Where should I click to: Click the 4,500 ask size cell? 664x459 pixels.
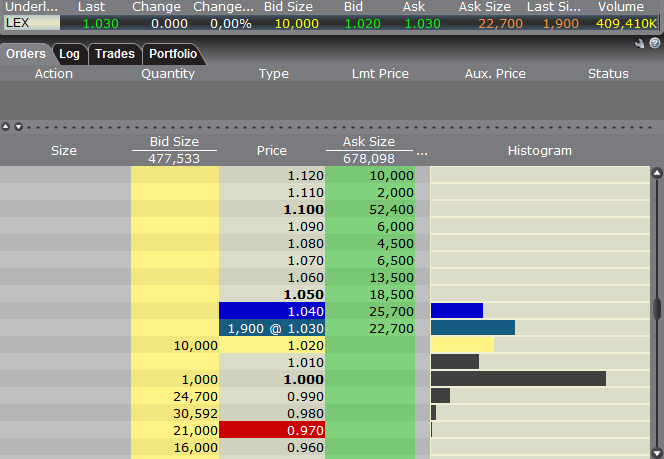coord(370,243)
